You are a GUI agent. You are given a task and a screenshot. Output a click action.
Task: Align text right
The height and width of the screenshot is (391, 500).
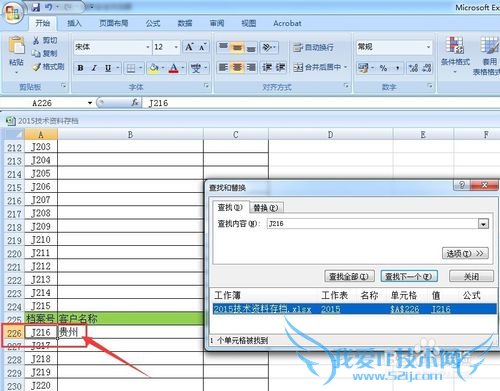[251, 68]
